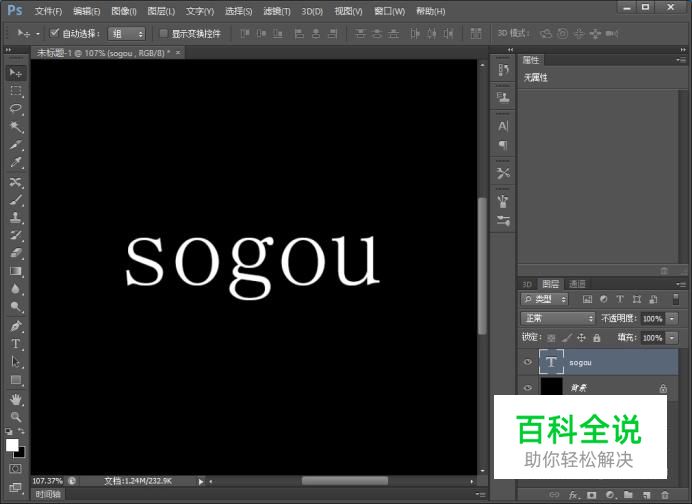
Task: Click the horizontal canvas scrollbar
Action: click(344, 481)
